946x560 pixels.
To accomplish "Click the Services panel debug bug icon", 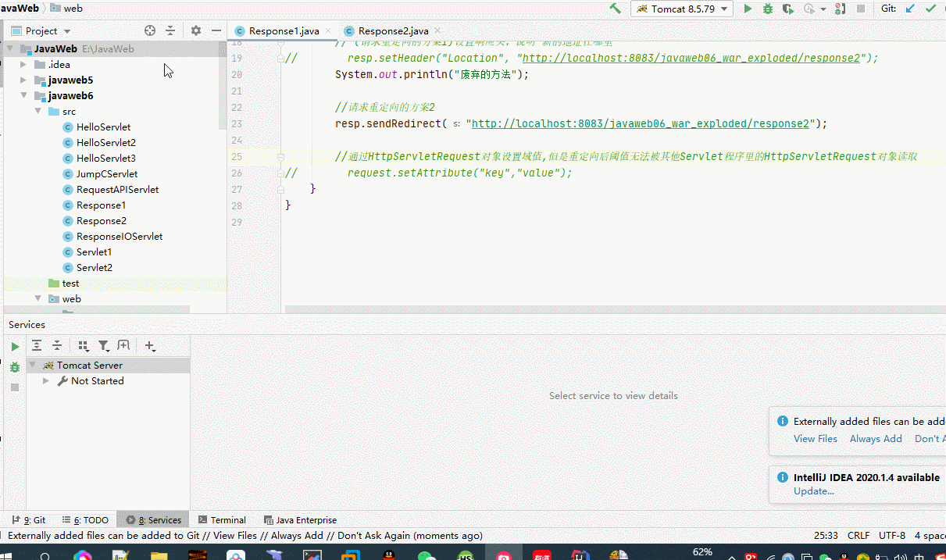I will click(15, 367).
